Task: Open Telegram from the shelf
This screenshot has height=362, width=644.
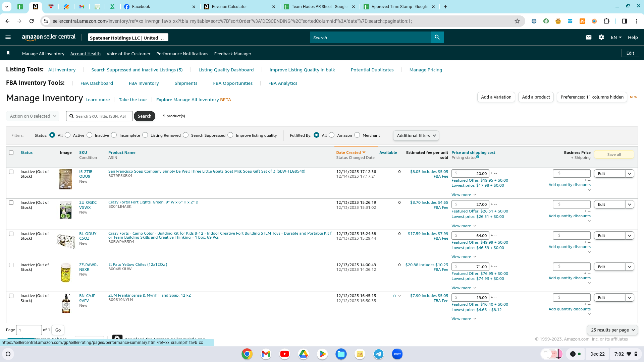Action: pos(379,354)
